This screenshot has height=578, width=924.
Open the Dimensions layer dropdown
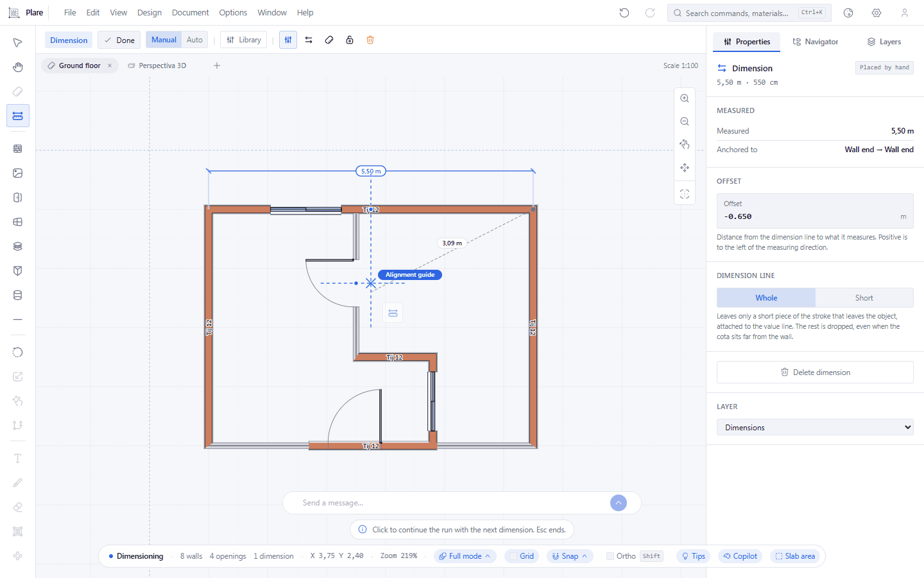pyautogui.click(x=815, y=427)
